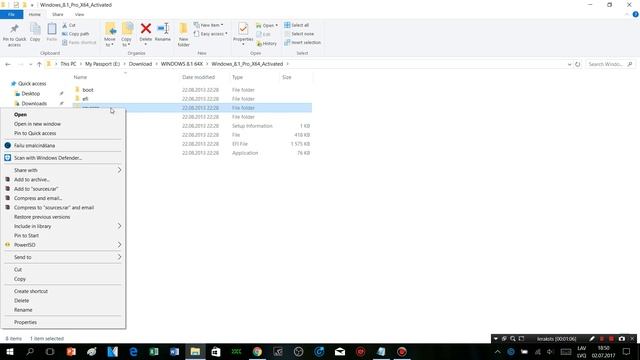Open the Easy access dropdown

coord(211,34)
